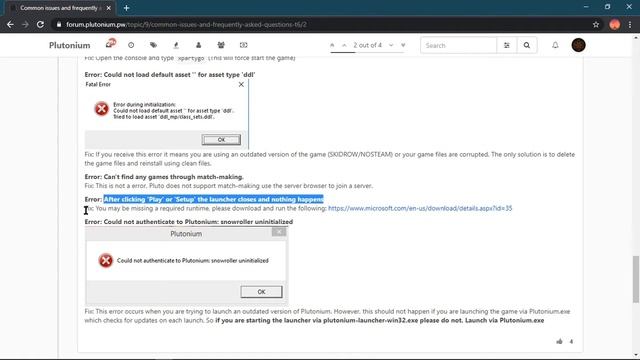
Task: Click OK in snowroller error image
Action: (261, 292)
